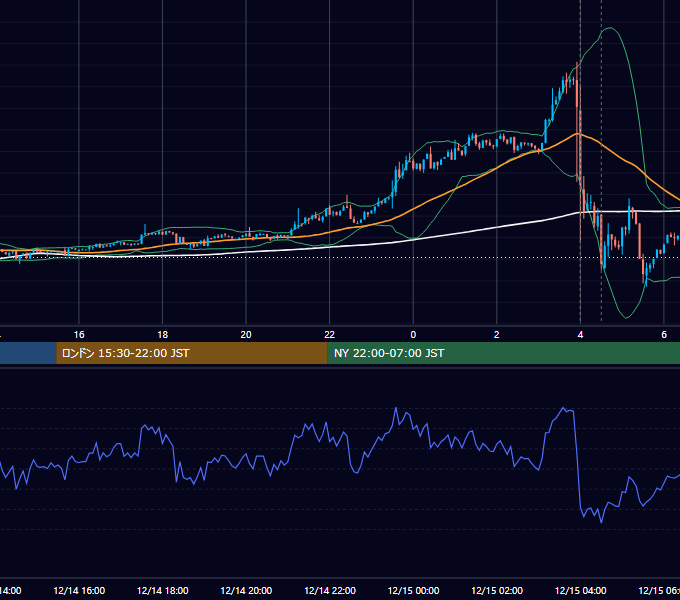
Task: Click the 16 hour label on upper axis
Action: (x=79, y=335)
